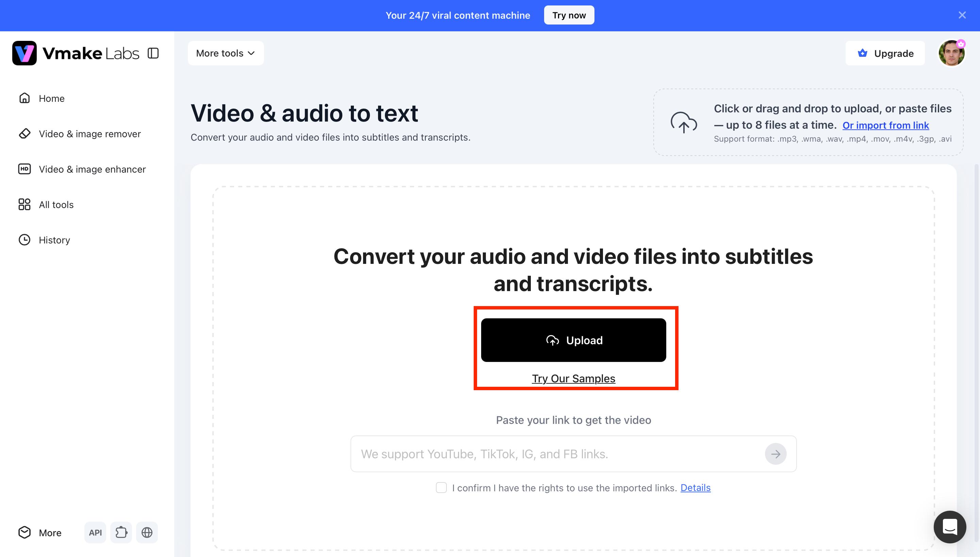Click Try Our Samples link

[573, 378]
